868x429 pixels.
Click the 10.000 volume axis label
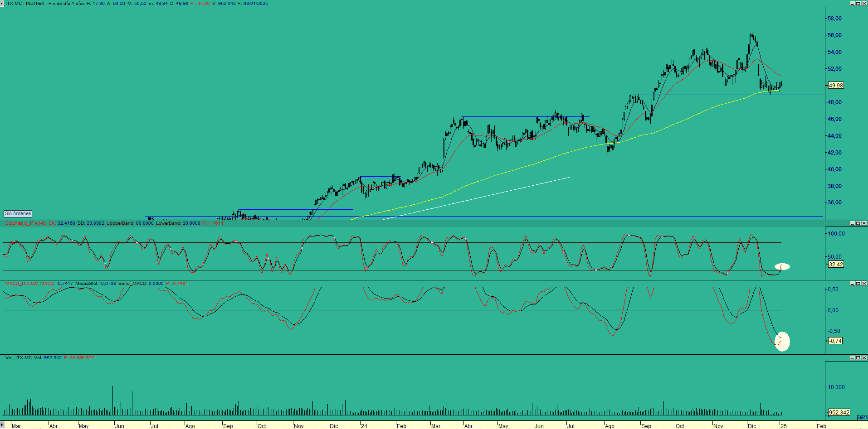click(x=836, y=387)
